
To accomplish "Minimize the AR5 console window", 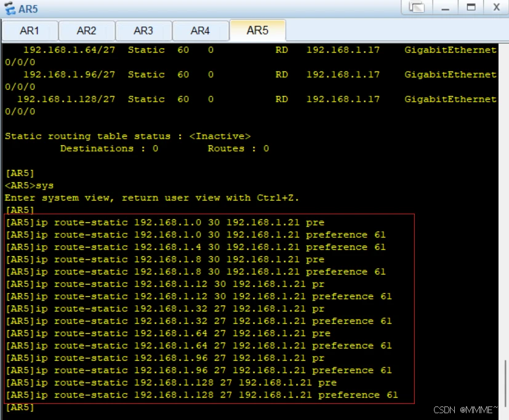I will [446, 7].
